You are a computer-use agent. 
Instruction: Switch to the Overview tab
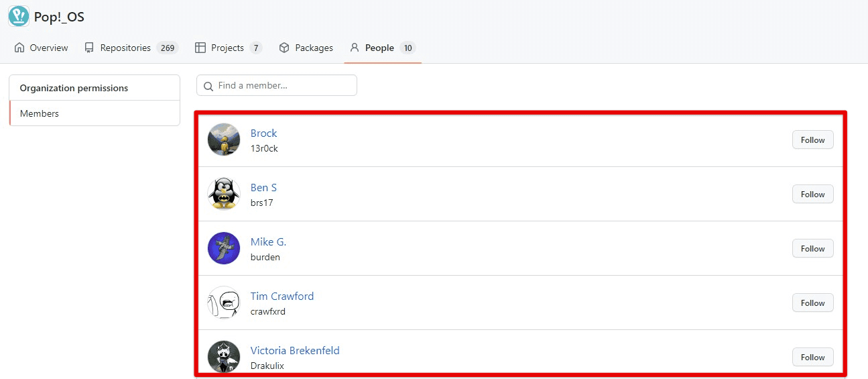[41, 48]
